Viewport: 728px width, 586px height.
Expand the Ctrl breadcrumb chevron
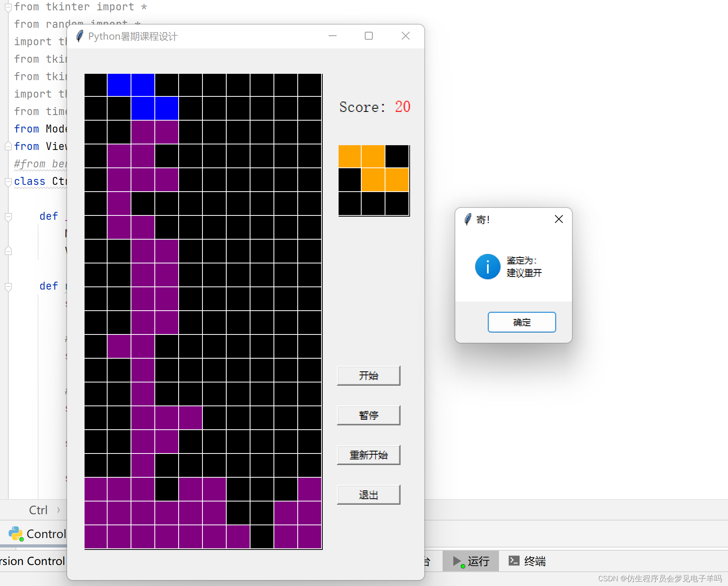[x=58, y=510]
